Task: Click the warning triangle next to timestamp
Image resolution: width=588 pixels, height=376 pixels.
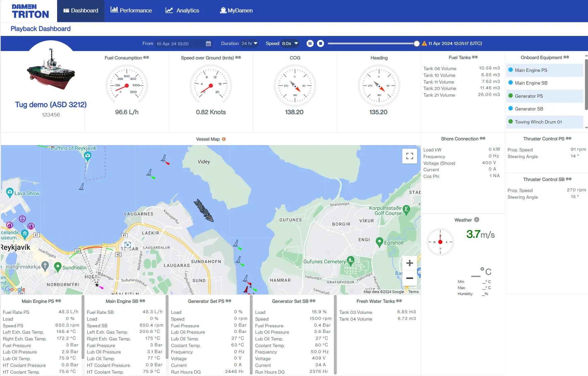Action: point(424,44)
